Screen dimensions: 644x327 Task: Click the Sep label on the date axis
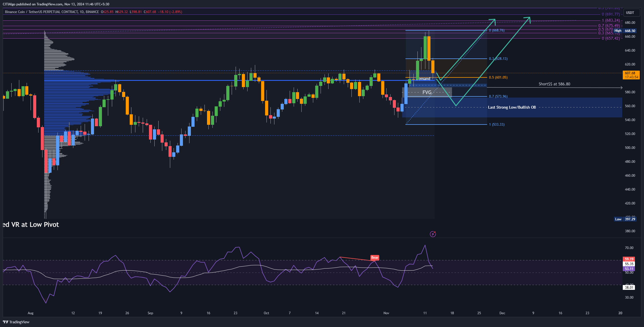point(150,313)
